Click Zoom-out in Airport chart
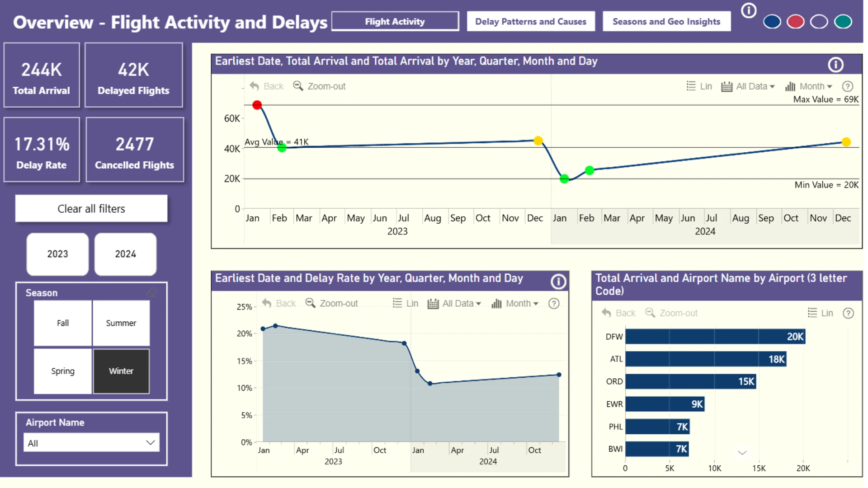The width and height of the screenshot is (868, 488). [671, 313]
